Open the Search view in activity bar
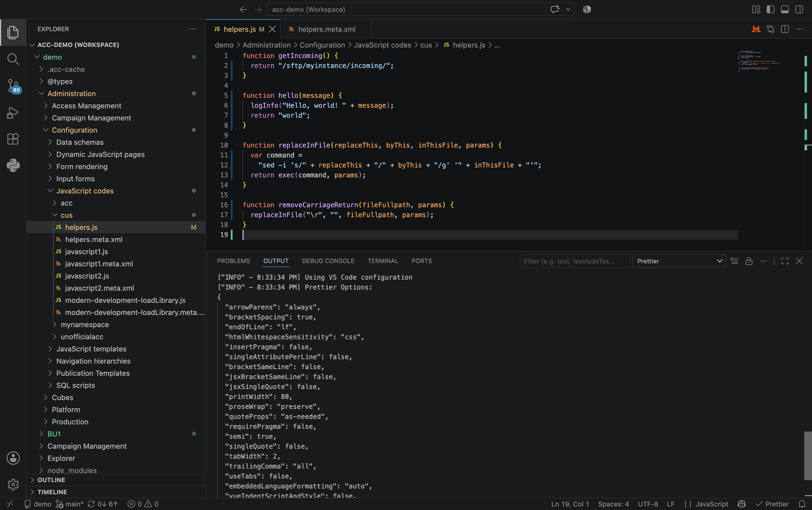 point(13,59)
